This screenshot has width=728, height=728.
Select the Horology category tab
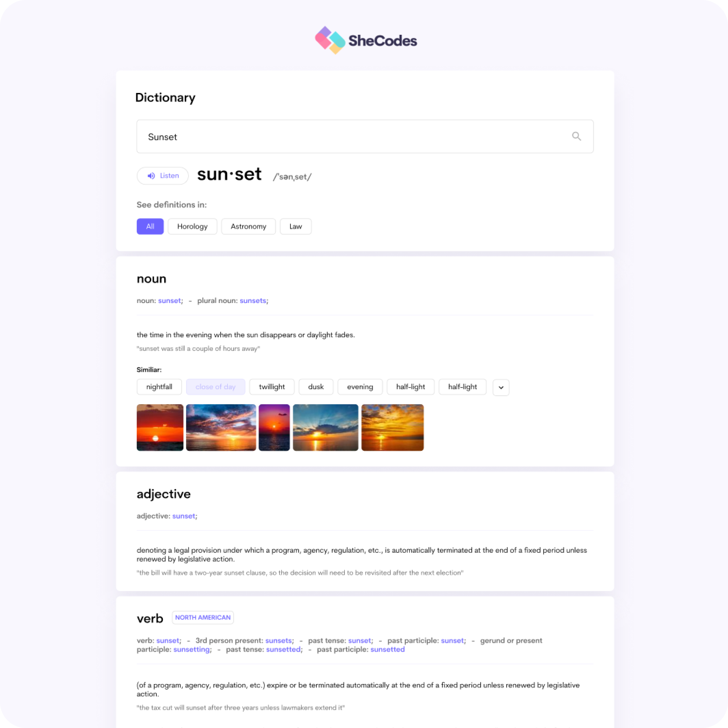click(x=193, y=226)
